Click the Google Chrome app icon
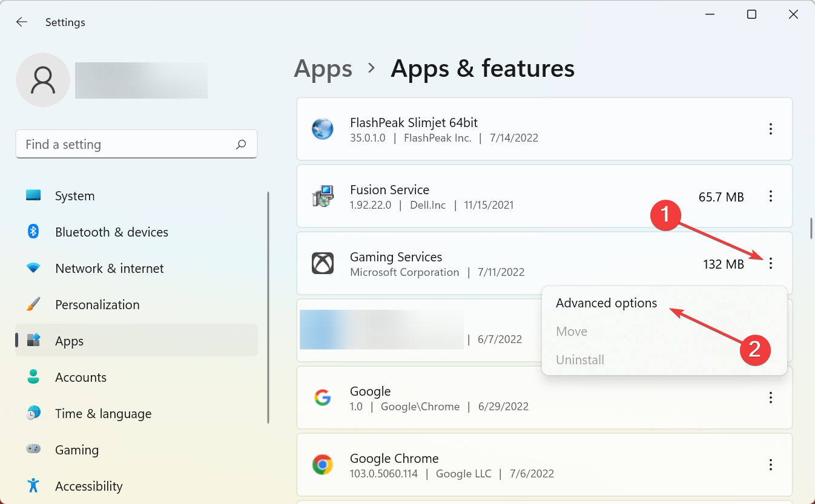 point(322,465)
